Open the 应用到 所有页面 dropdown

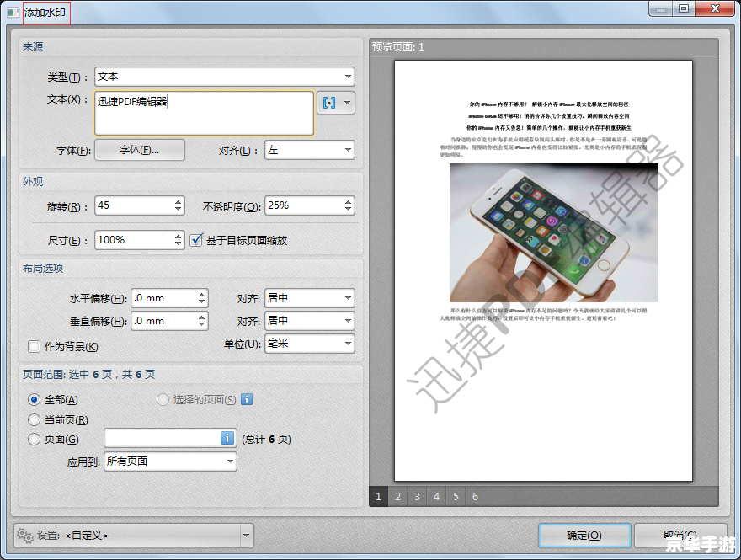click(x=170, y=461)
